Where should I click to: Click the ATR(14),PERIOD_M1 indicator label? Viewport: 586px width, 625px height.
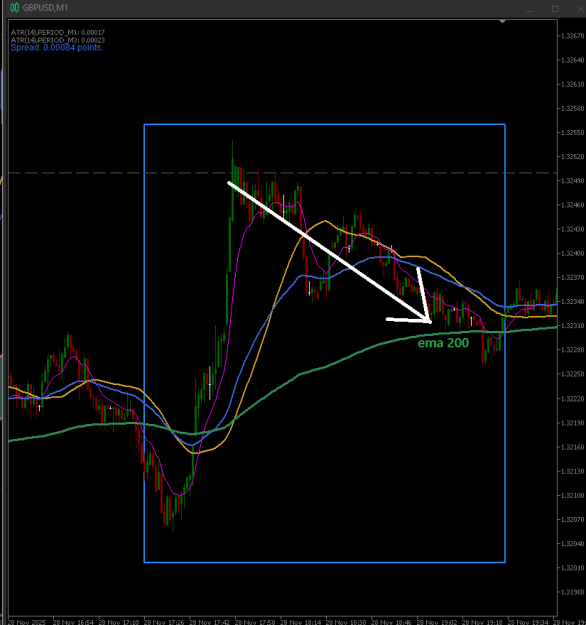point(57,32)
